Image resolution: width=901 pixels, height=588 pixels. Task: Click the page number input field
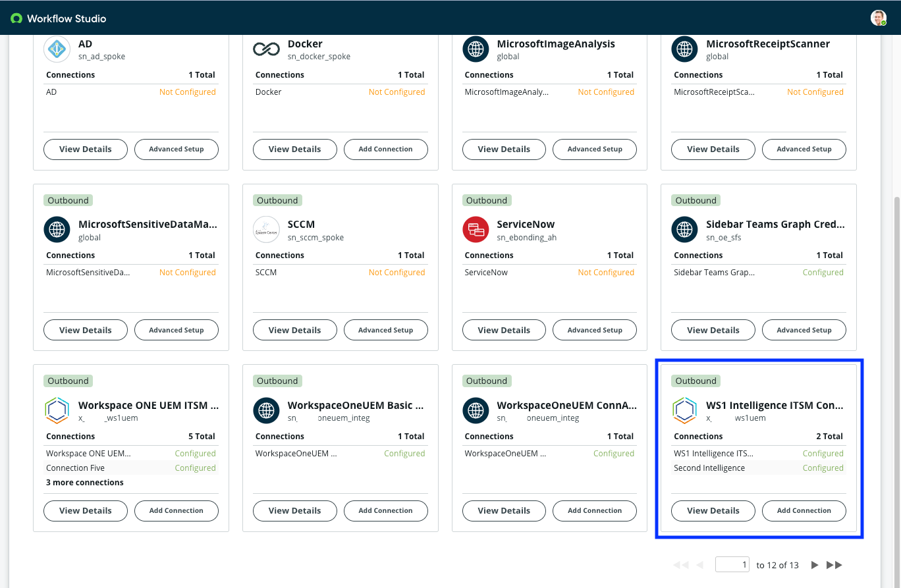[732, 565]
